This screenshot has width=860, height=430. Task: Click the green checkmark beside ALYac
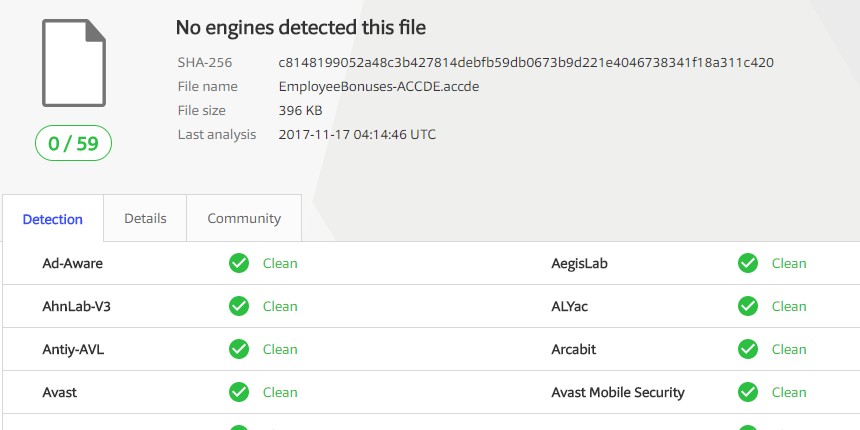pos(748,306)
